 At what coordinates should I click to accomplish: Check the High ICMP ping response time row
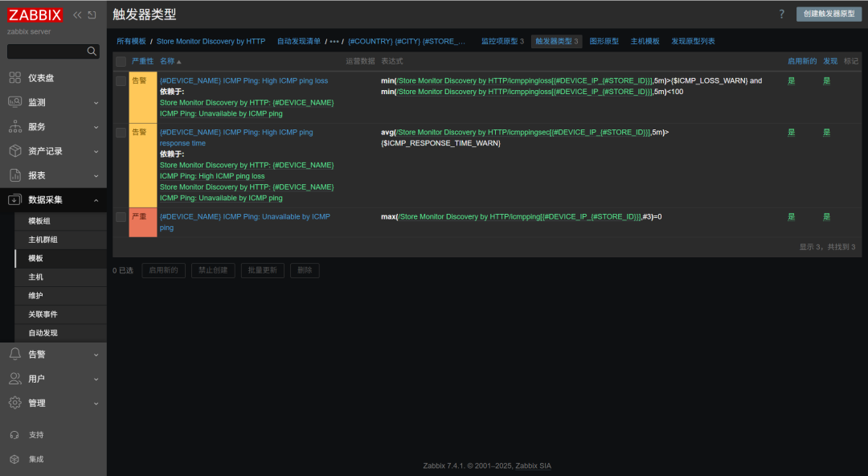121,133
